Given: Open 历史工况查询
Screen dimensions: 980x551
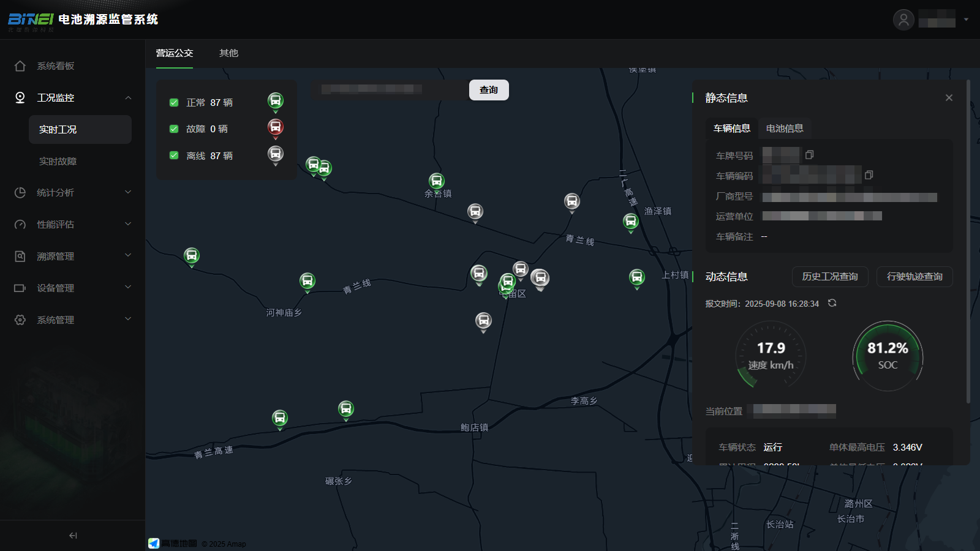Looking at the screenshot, I should coord(829,277).
